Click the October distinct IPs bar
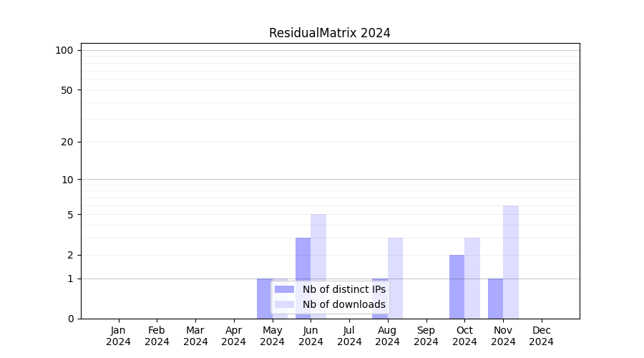 click(x=457, y=286)
